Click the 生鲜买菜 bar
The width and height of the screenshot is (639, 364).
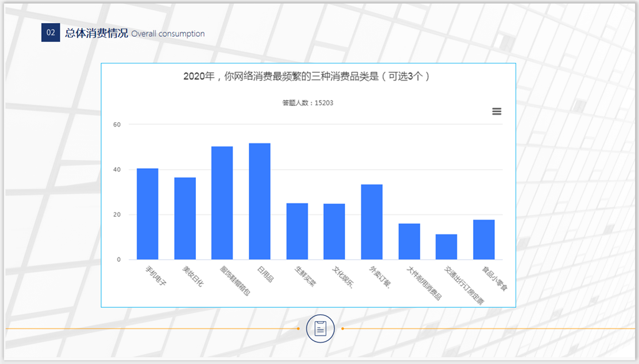[x=297, y=231]
